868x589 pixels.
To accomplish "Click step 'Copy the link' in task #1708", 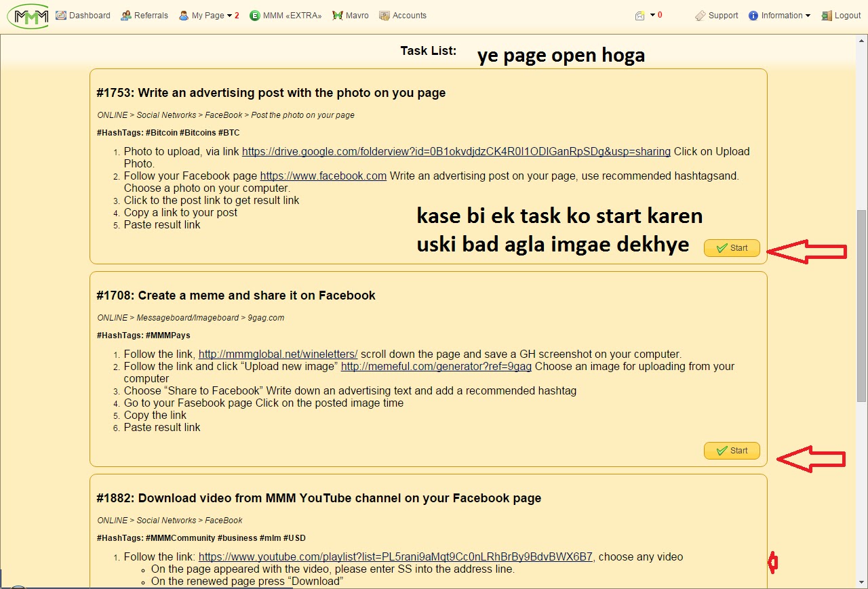I will coord(155,415).
